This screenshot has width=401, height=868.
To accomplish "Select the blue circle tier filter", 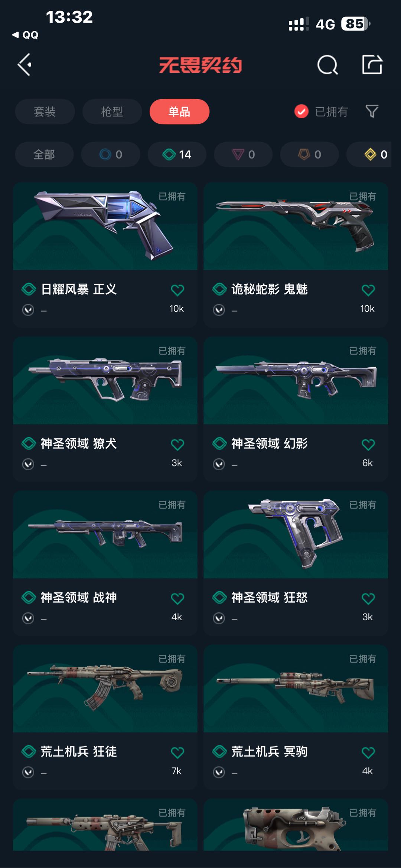I will click(111, 154).
